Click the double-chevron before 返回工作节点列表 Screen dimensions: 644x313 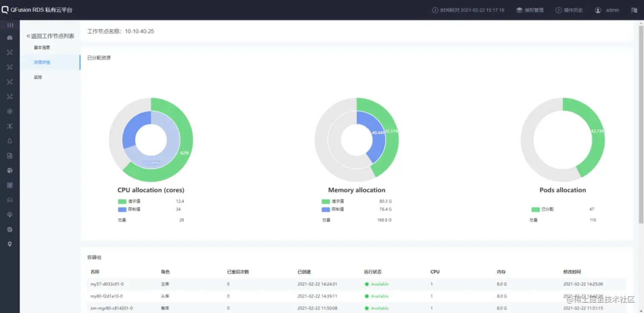[x=29, y=36]
